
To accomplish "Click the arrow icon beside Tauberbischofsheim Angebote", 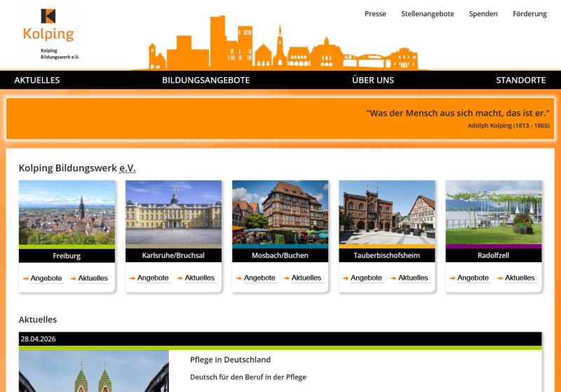I will 346,278.
